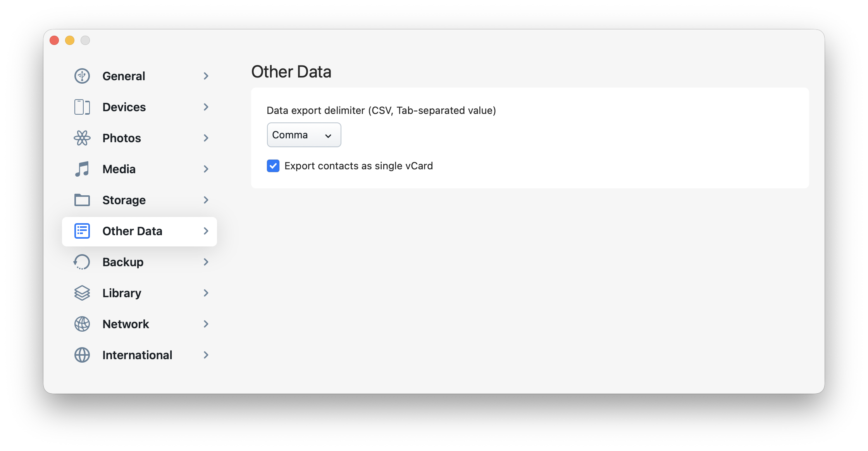Click the Network globe icon
This screenshot has height=451, width=868.
tap(82, 324)
